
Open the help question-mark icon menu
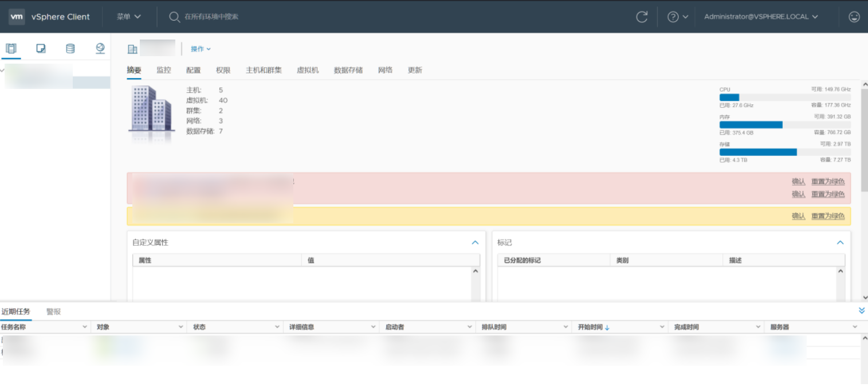677,17
